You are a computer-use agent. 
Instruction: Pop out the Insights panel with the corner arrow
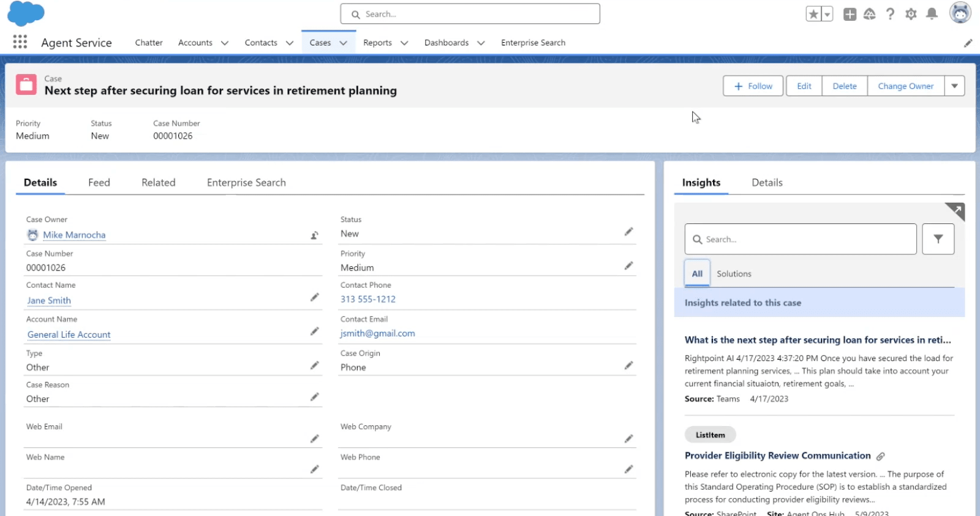tap(956, 211)
